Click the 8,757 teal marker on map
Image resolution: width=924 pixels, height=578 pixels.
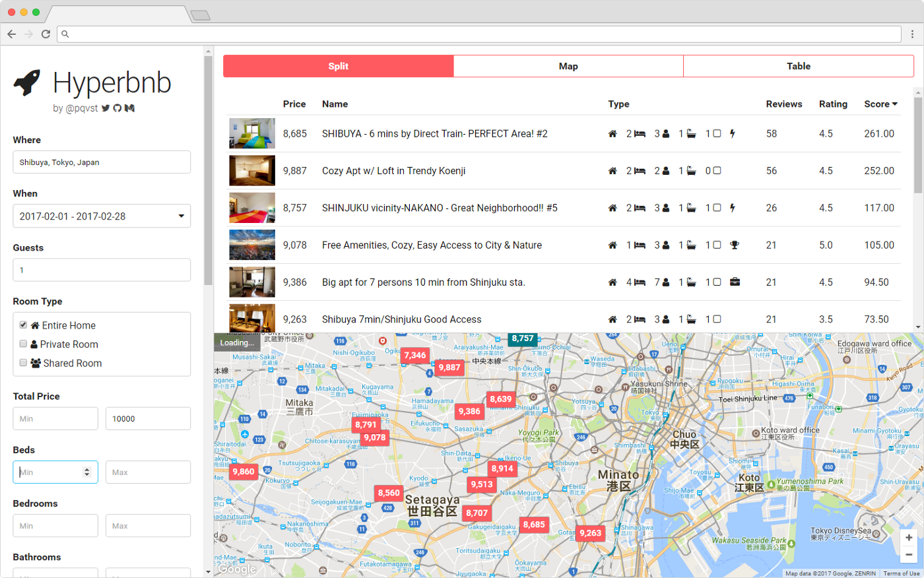coord(523,338)
